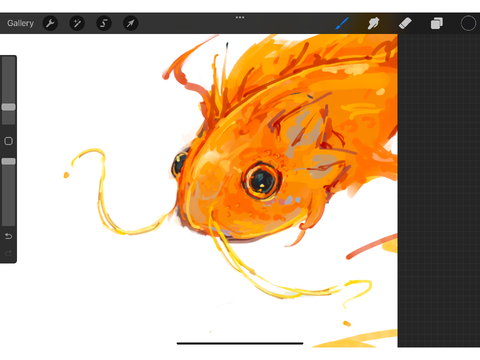Redo the last undone stroke
This screenshot has width=480, height=360.
point(9,253)
